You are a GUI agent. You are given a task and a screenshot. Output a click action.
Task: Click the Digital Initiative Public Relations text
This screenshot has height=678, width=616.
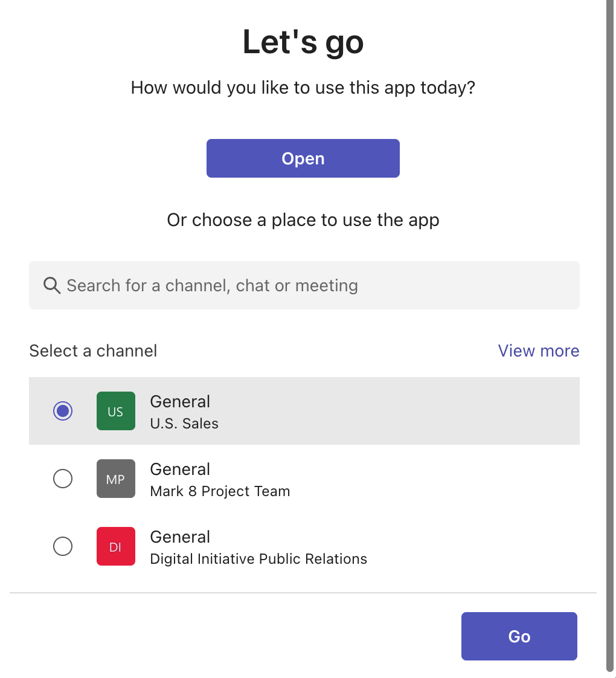pyautogui.click(x=258, y=559)
